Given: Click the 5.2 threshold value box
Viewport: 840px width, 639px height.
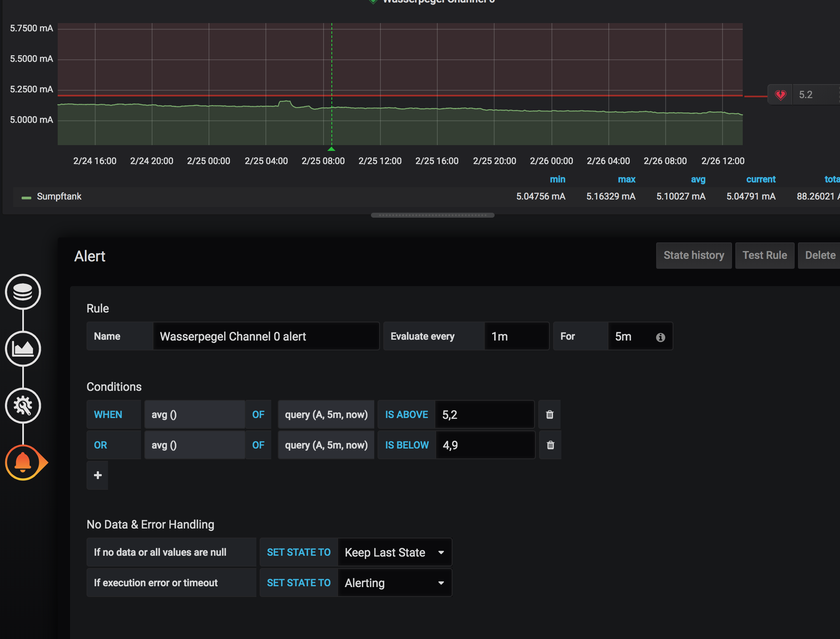Looking at the screenshot, I should tap(816, 95).
